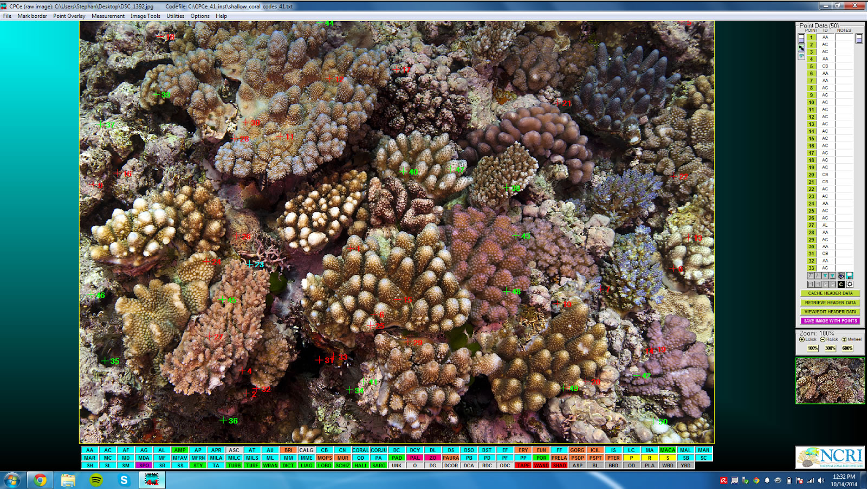The height and width of the screenshot is (489, 868).
Task: Select the green AMP code swatch
Action: pyautogui.click(x=180, y=450)
